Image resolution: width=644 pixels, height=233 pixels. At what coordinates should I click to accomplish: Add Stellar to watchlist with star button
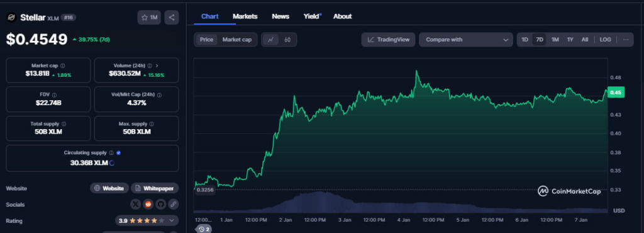[x=149, y=17]
